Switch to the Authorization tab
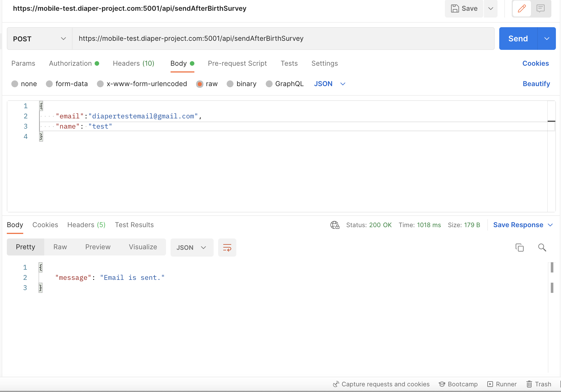This screenshot has height=392, width=561. 74,63
